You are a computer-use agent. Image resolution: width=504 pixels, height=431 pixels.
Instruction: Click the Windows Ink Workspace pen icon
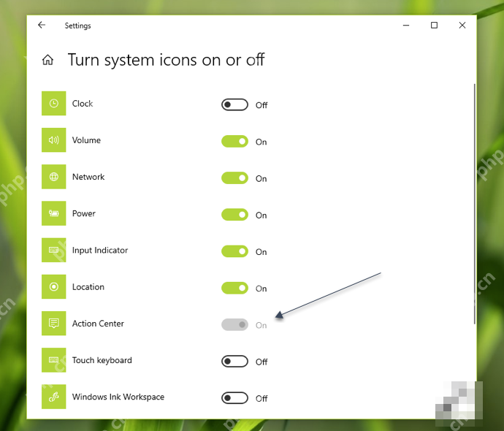53,396
